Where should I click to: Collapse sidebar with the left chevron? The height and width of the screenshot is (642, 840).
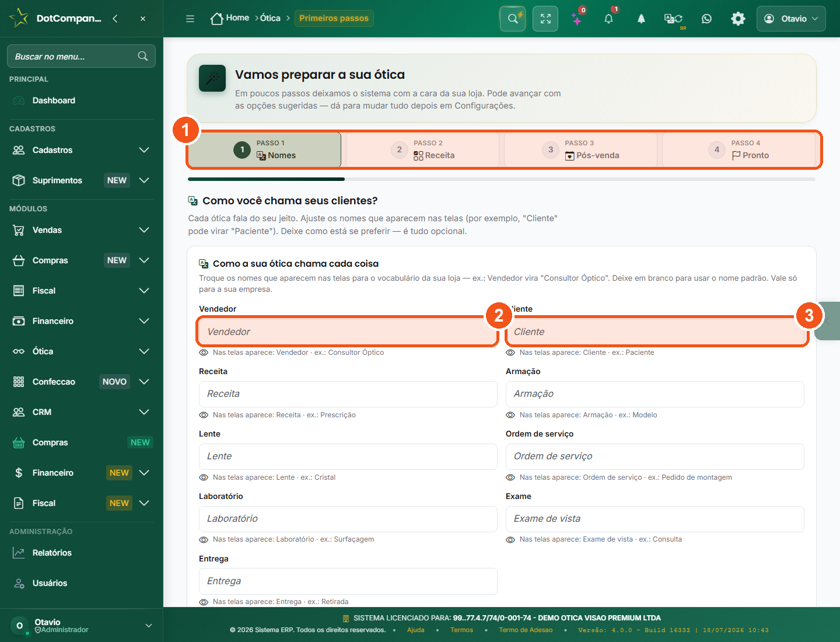pos(115,19)
